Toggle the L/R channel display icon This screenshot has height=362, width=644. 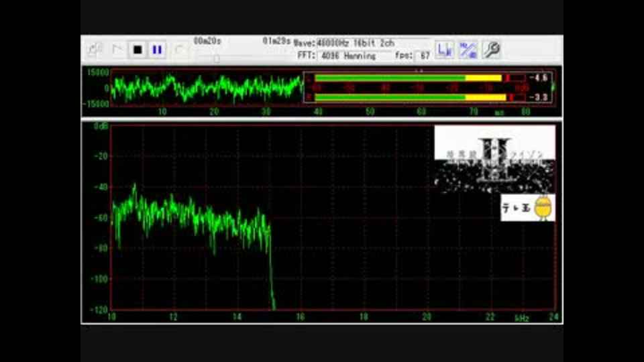pyautogui.click(x=444, y=50)
